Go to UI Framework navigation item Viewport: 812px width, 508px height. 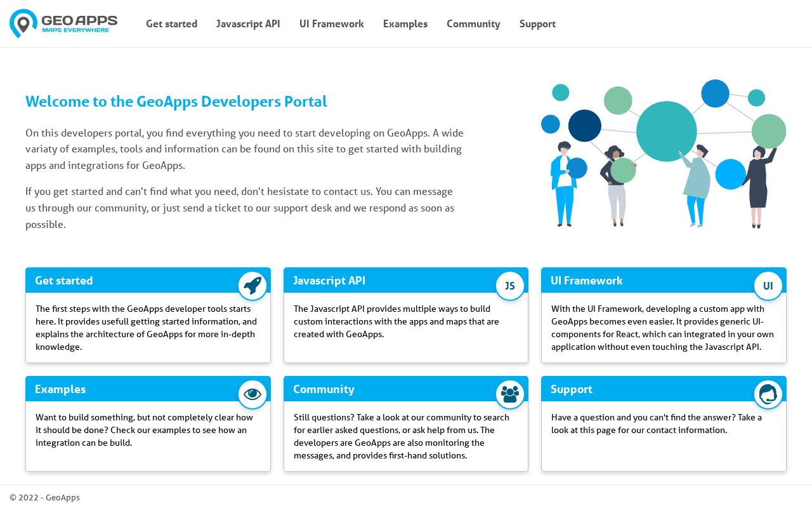coord(331,24)
